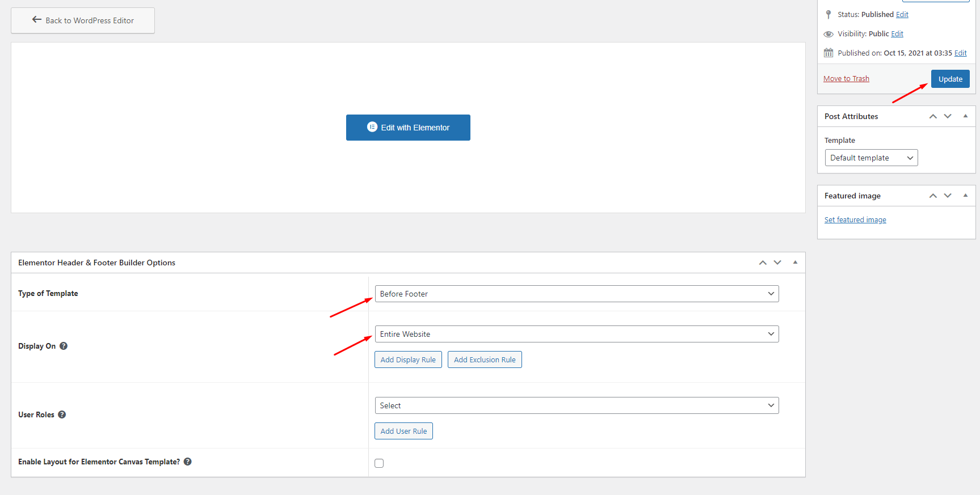Image resolution: width=980 pixels, height=495 pixels.
Task: Click the Canvas Template help question icon
Action: click(x=187, y=462)
